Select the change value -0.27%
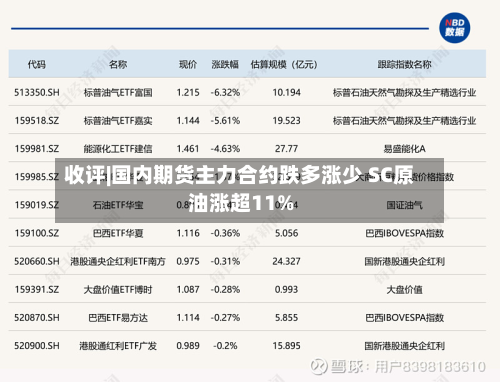Screen dimensions: 500x382 pyautogui.click(x=225, y=318)
